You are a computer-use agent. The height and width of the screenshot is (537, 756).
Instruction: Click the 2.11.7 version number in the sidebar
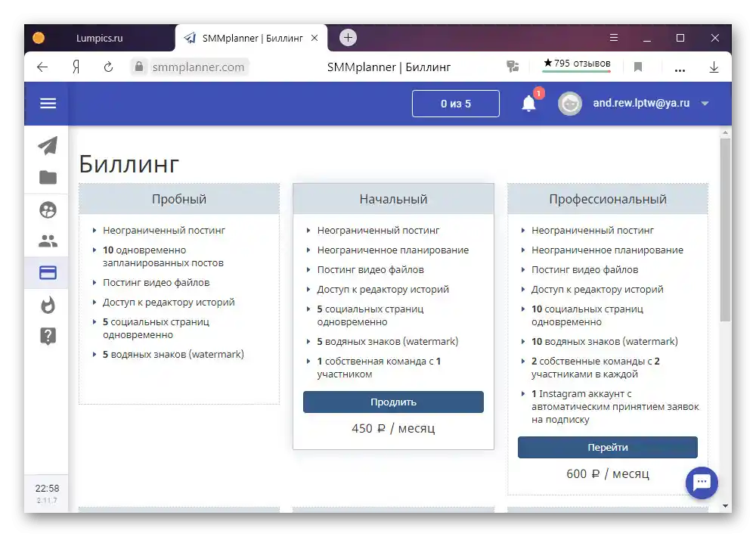click(x=47, y=501)
